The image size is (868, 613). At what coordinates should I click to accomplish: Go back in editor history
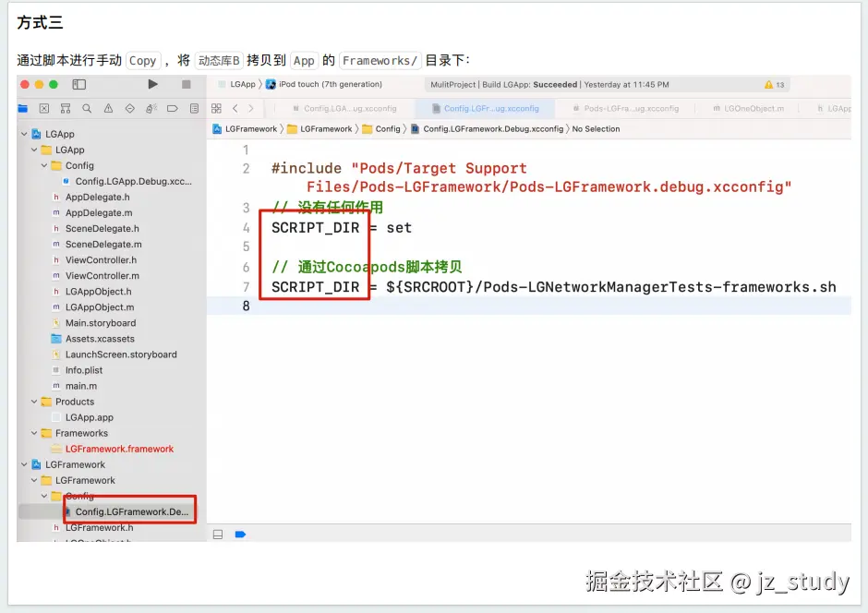click(235, 108)
